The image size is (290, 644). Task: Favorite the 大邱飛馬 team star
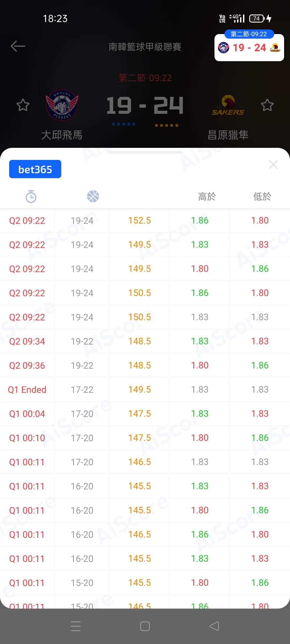[x=23, y=105]
